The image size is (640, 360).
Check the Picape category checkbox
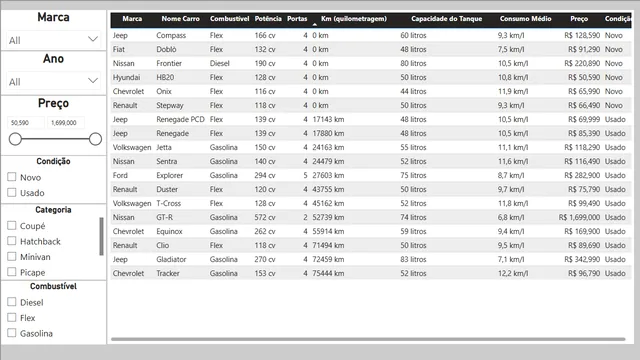click(12, 272)
